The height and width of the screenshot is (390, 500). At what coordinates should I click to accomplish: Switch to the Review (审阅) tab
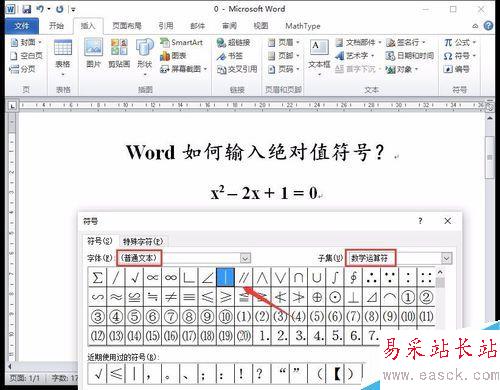pos(229,26)
